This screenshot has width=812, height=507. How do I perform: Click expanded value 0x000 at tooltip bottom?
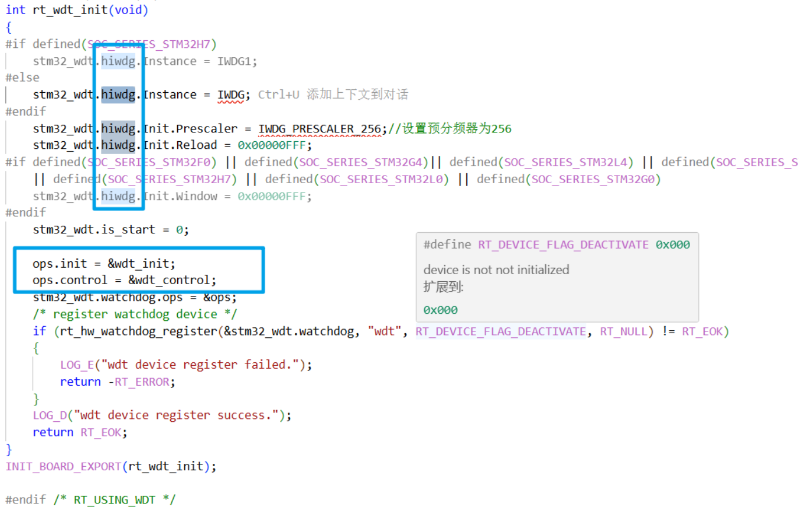441,310
